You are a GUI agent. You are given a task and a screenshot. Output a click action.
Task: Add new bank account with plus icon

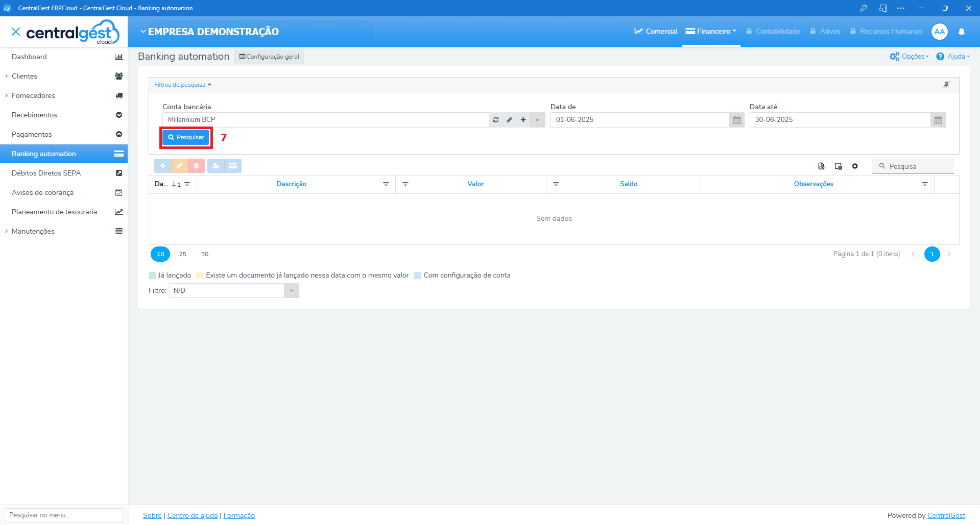point(523,120)
